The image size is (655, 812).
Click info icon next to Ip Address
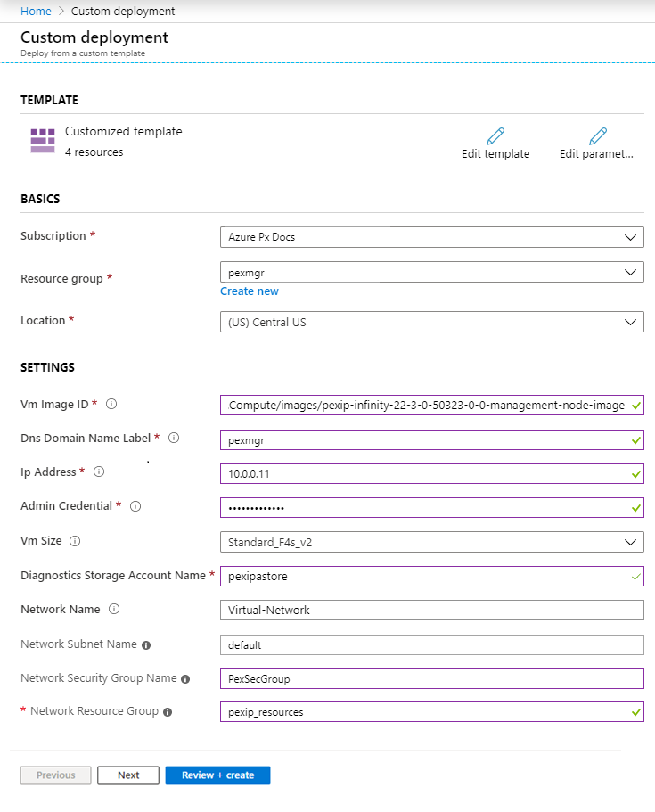coord(99,472)
